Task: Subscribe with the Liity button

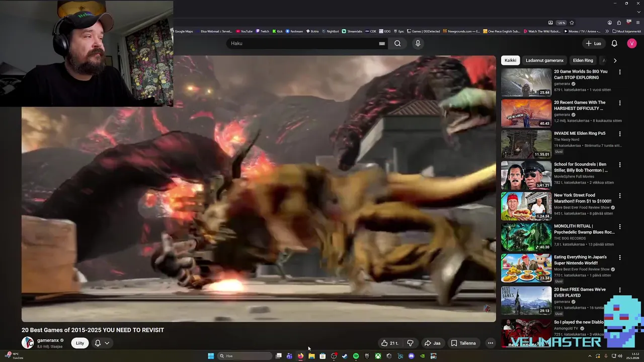Action: 80,343
